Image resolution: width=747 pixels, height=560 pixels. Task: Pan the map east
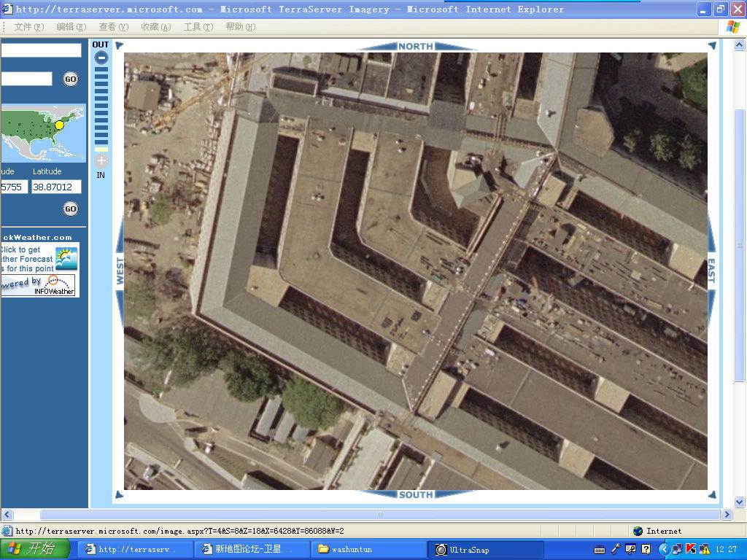tap(712, 270)
